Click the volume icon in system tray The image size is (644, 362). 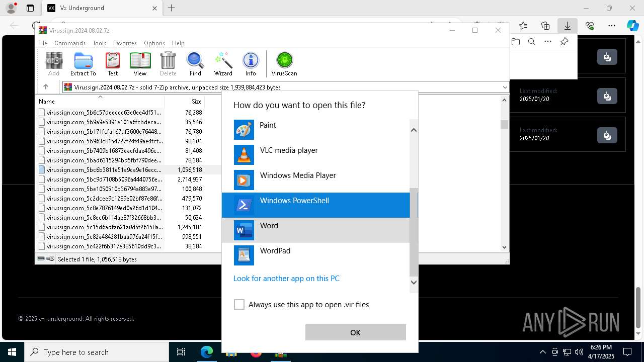[579, 352]
